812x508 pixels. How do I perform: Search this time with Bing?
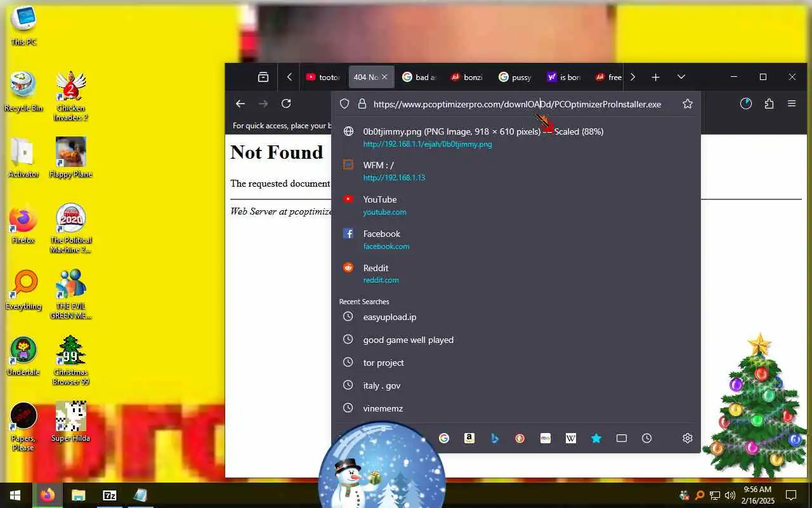tap(495, 438)
